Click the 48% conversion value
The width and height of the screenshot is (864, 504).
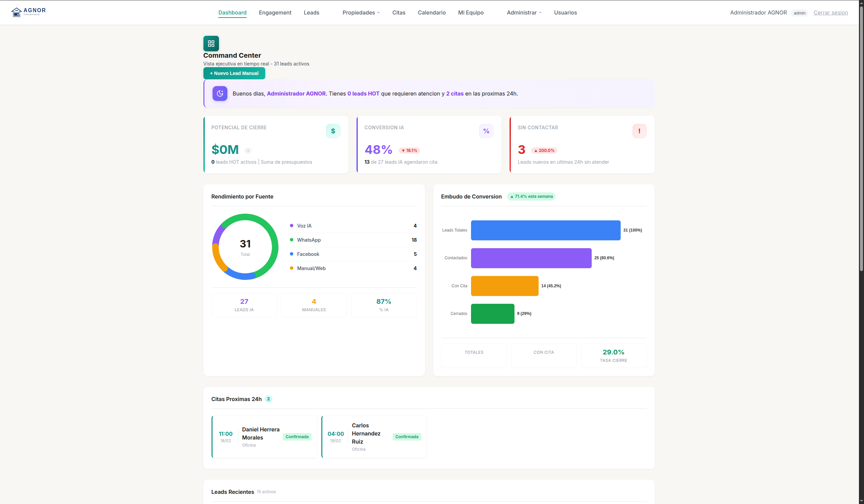tap(378, 150)
